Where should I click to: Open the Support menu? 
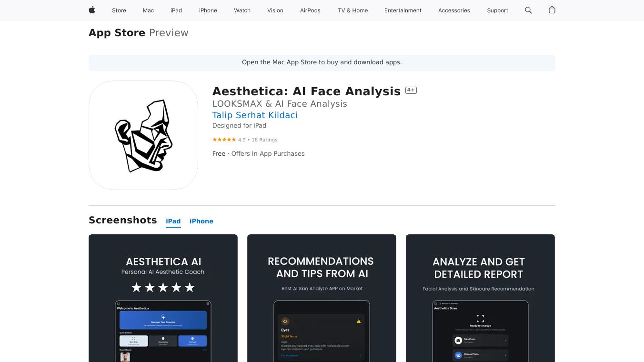pos(498,10)
